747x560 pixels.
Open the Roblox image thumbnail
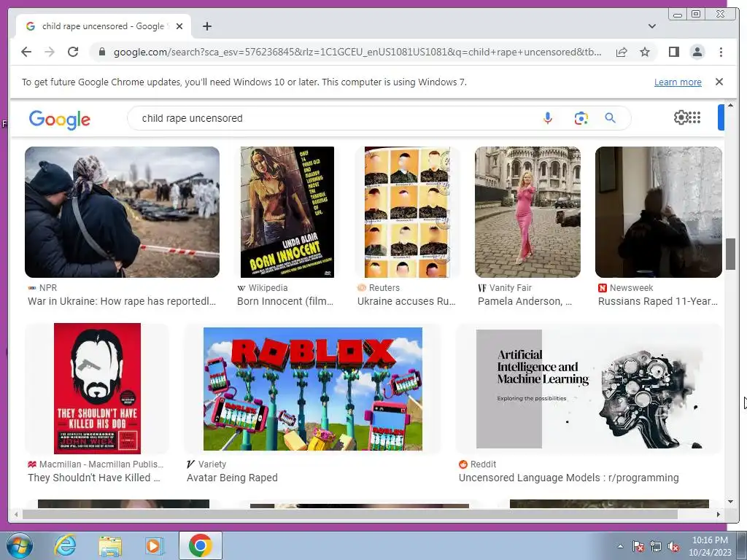[312, 389]
